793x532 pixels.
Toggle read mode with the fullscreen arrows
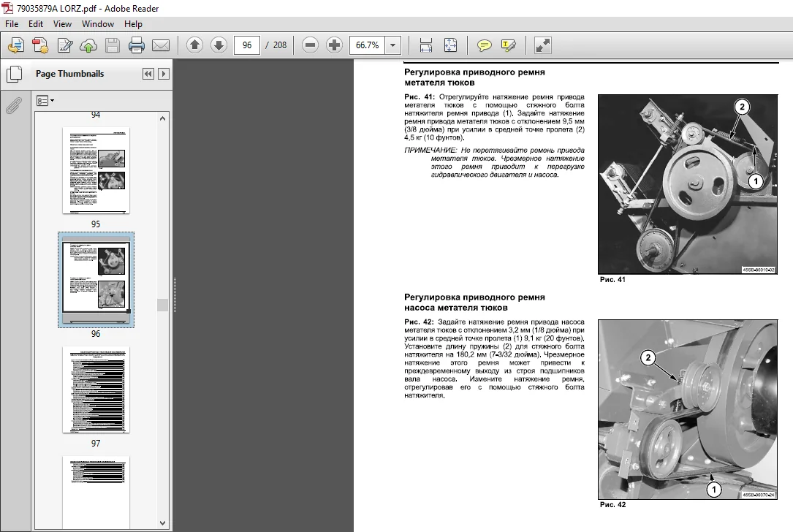point(542,45)
